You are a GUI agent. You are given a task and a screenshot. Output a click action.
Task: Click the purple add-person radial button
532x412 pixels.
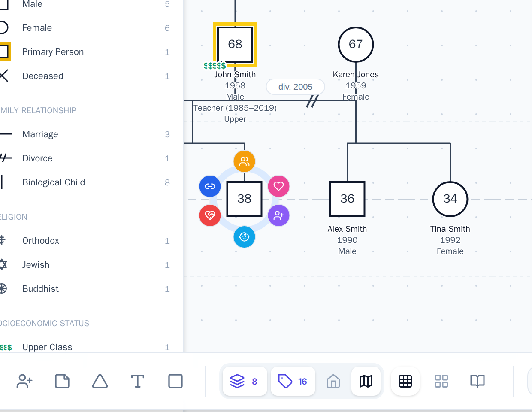click(x=278, y=215)
